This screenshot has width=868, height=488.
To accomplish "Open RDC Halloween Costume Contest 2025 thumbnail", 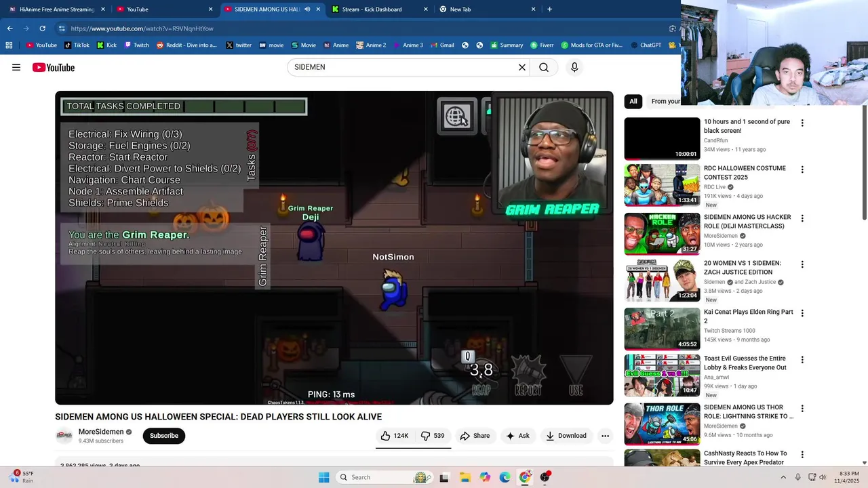I will coord(662,185).
